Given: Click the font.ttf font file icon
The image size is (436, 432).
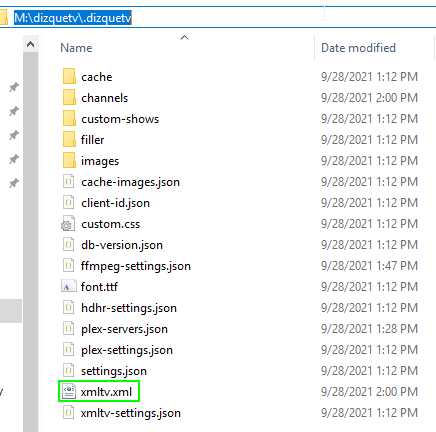Looking at the screenshot, I should [x=68, y=287].
